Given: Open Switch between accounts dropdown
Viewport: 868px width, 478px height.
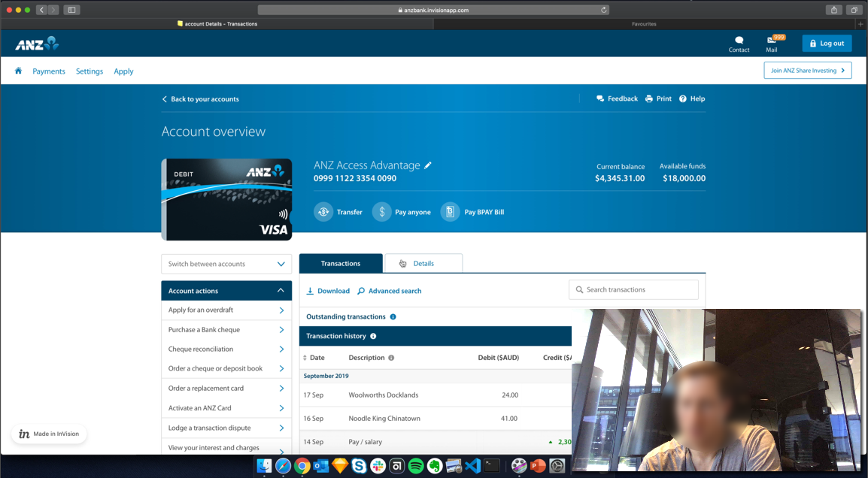Looking at the screenshot, I should [x=226, y=264].
